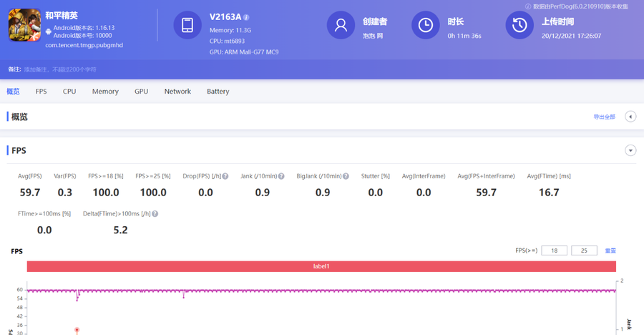Image resolution: width=644 pixels, height=335 pixels.
Task: Click the 重置 reset link
Action: click(x=610, y=251)
